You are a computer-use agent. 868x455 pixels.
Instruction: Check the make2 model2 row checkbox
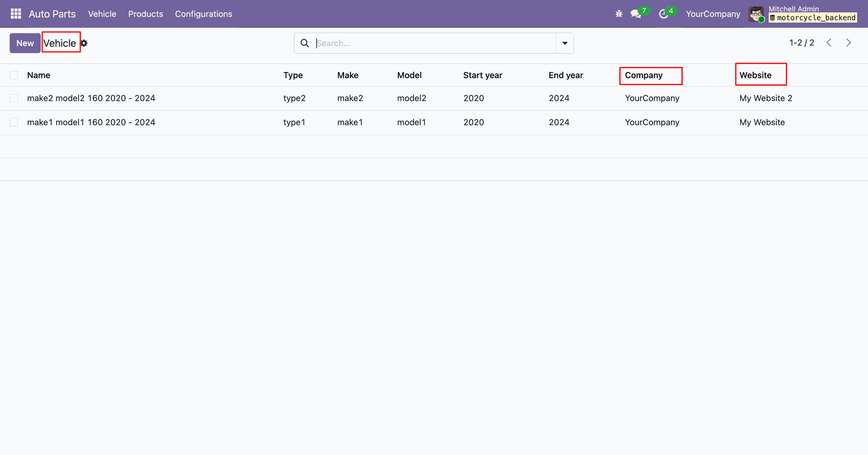pos(14,99)
